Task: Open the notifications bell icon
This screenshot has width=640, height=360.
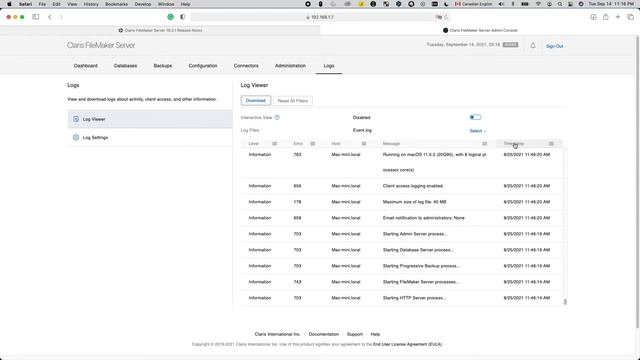Action: [533, 46]
